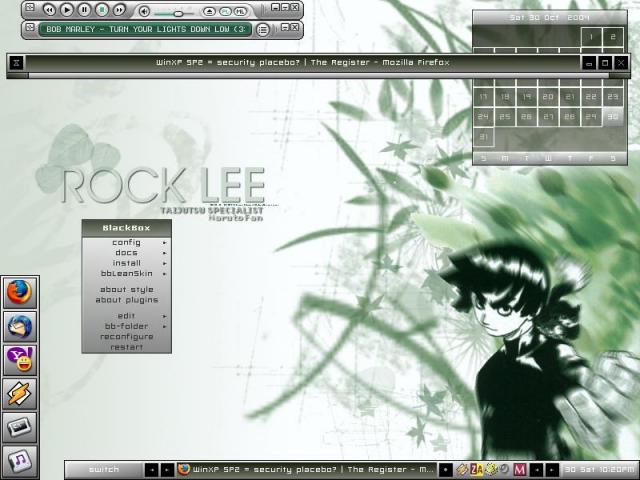
Task: Open the gray device icon in the dock
Action: point(20,427)
